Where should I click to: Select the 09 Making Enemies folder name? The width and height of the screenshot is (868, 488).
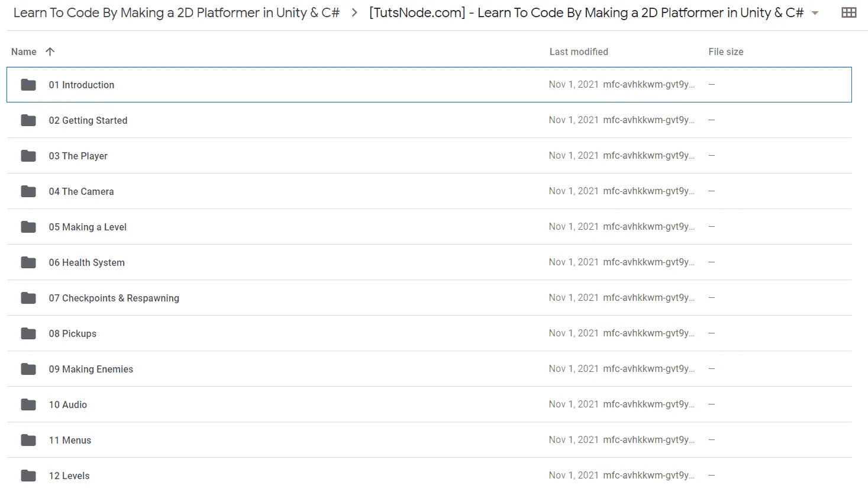[x=91, y=369]
